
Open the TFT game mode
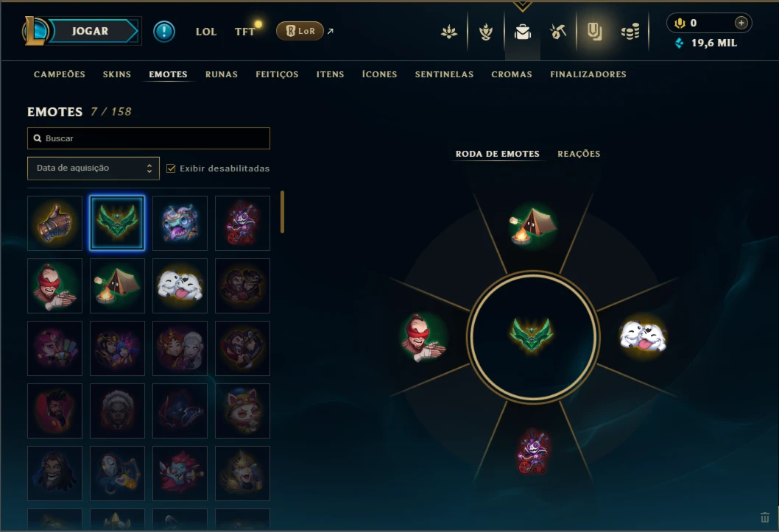tap(245, 32)
